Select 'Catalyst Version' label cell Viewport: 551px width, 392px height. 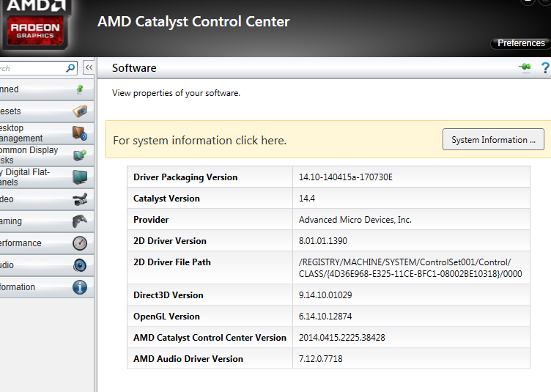pyautogui.click(x=210, y=198)
